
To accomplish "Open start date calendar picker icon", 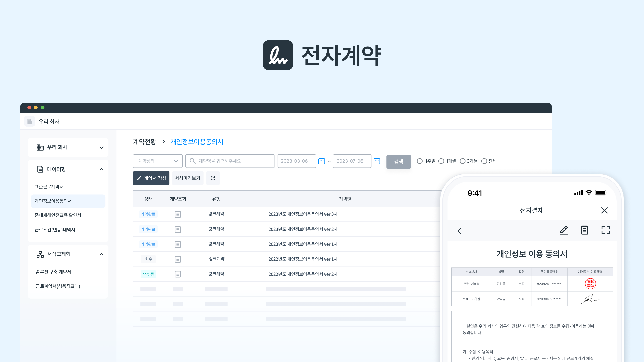I will (321, 161).
